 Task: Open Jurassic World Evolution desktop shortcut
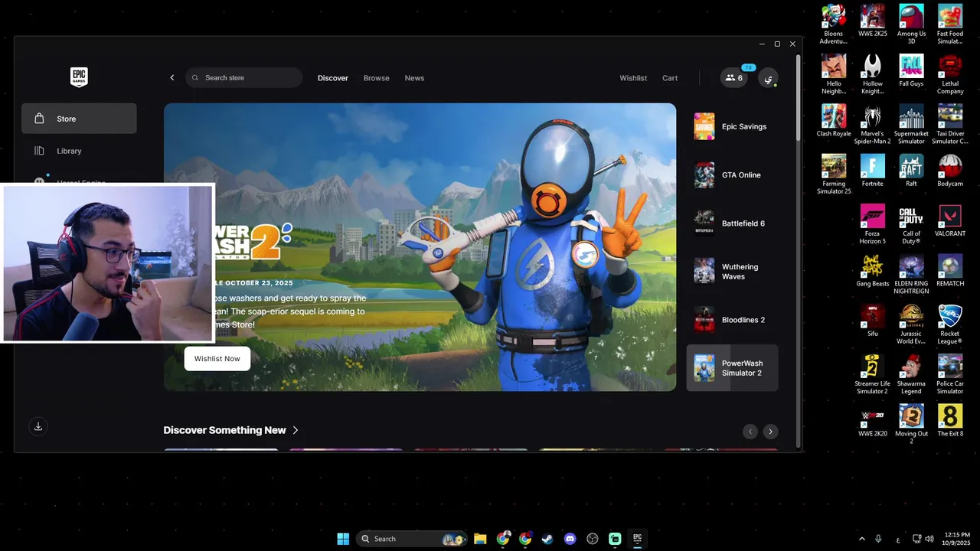click(911, 324)
